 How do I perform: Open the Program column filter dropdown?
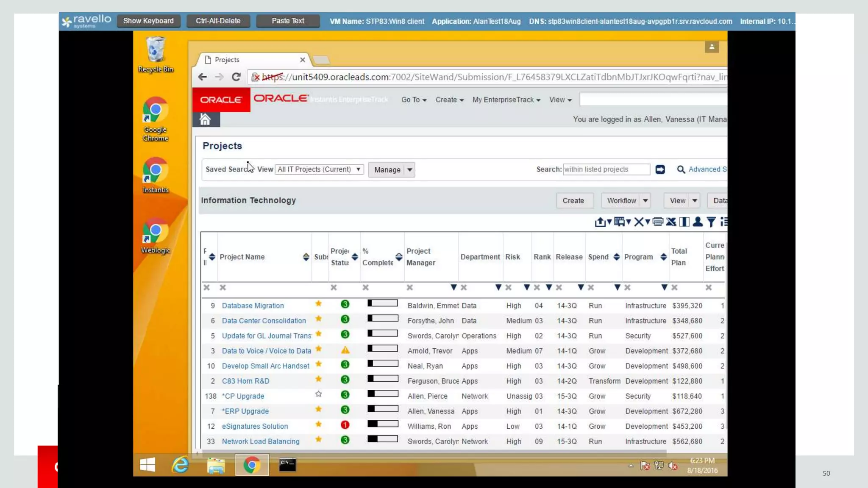(665, 288)
